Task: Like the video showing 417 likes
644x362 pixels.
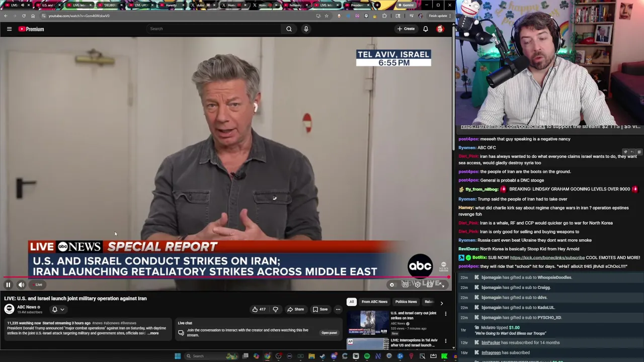Action: (258, 309)
